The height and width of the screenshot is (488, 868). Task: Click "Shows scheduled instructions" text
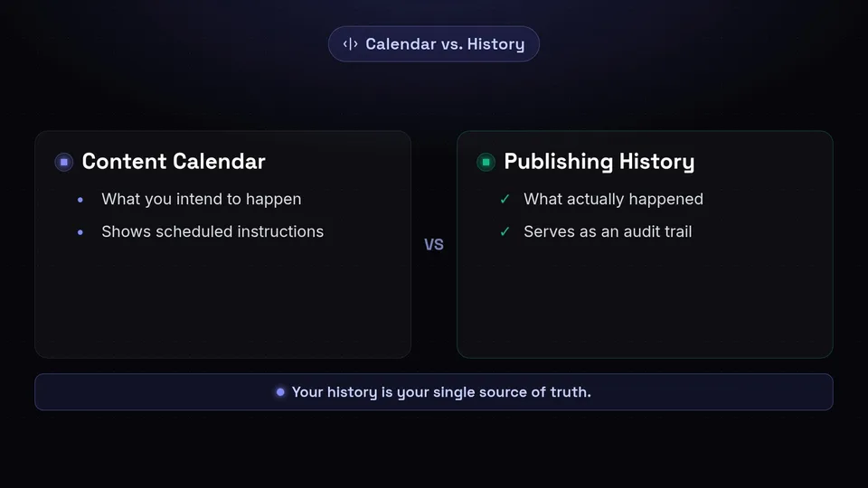point(212,231)
